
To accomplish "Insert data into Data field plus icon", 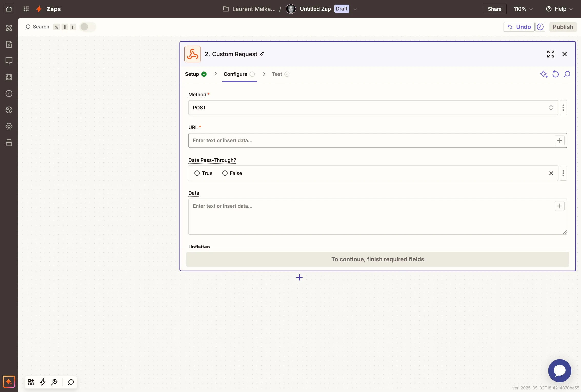I will [560, 206].
